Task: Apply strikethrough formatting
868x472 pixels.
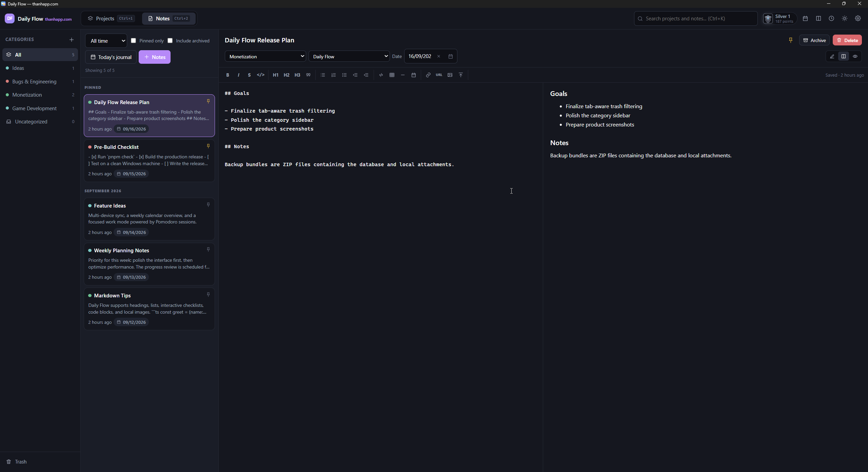Action: (249, 75)
